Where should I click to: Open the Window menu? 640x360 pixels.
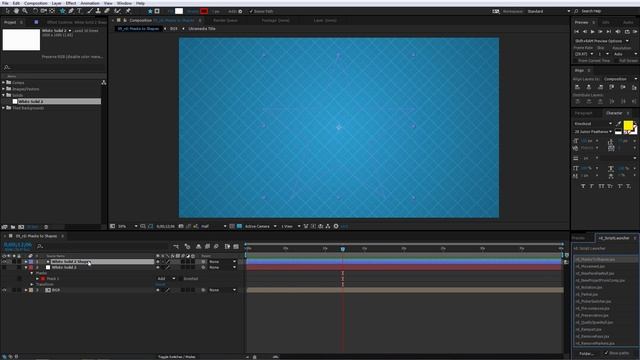(x=124, y=3)
